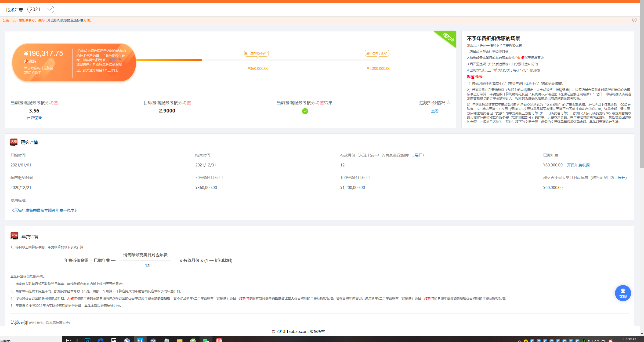Click the start date 2021/01/01
The image size is (644, 342).
pyautogui.click(x=21, y=165)
